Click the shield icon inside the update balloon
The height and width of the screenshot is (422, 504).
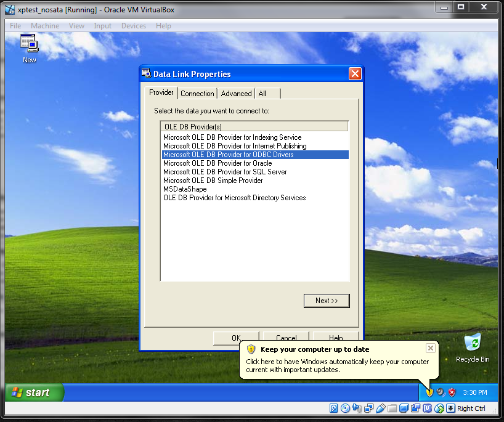(251, 349)
